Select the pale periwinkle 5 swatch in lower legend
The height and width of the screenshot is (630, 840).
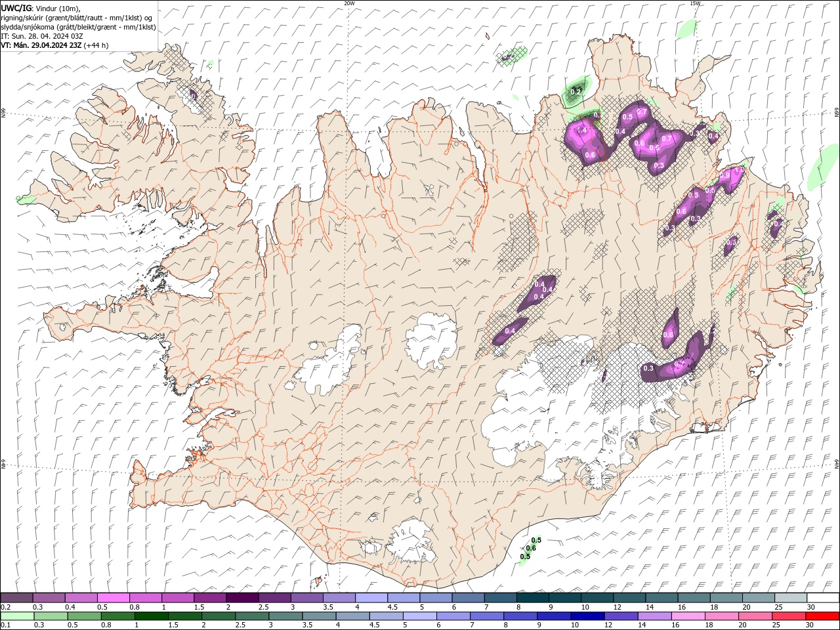point(420,616)
